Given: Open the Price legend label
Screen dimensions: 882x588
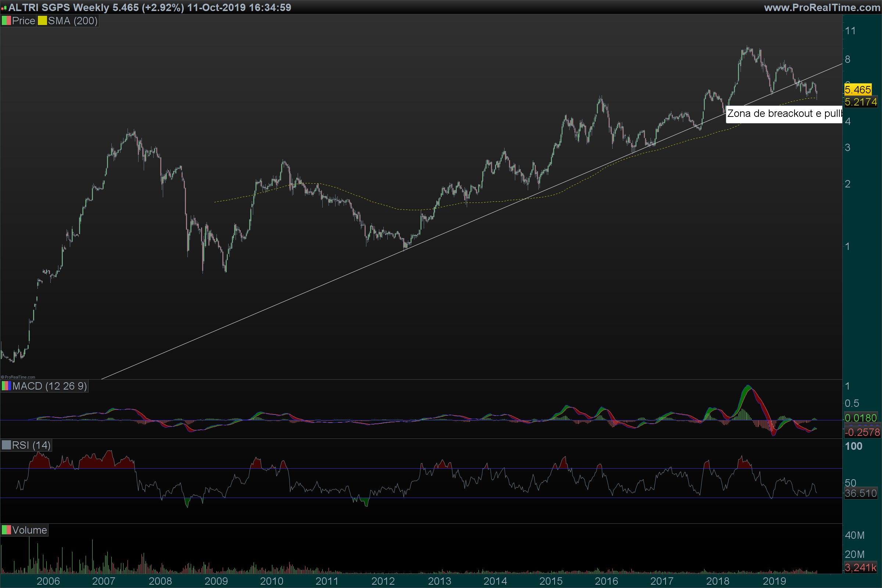Looking at the screenshot, I should click(x=23, y=21).
